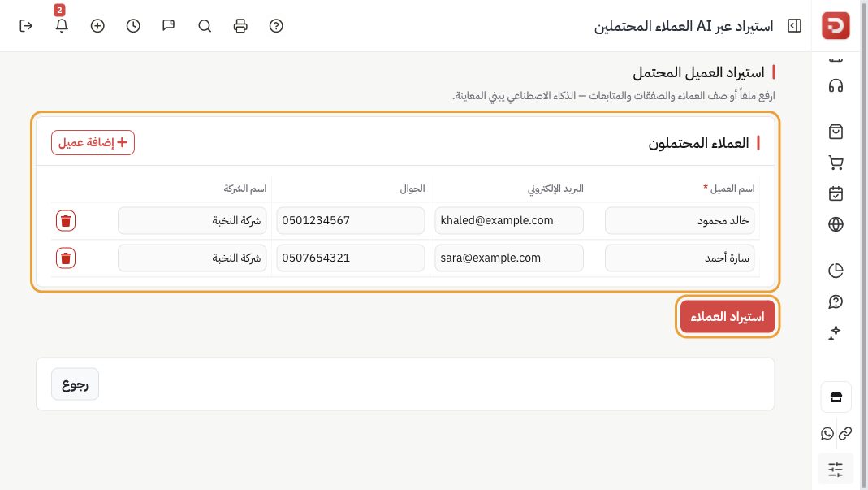Edit customer name field سارة أحمد
The height and width of the screenshot is (490, 868).
coord(680,258)
